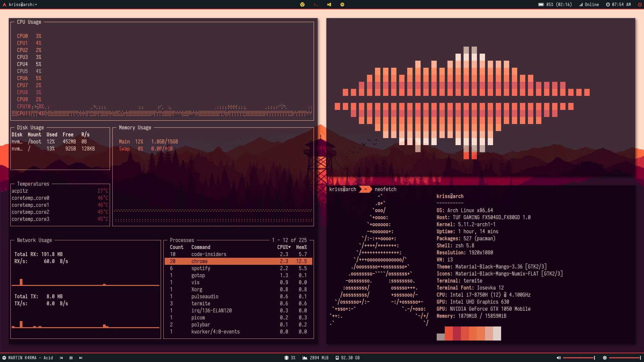Click the Arch Linux logo in top left
Image resolution: width=644 pixels, height=362 pixels.
tap(4, 5)
